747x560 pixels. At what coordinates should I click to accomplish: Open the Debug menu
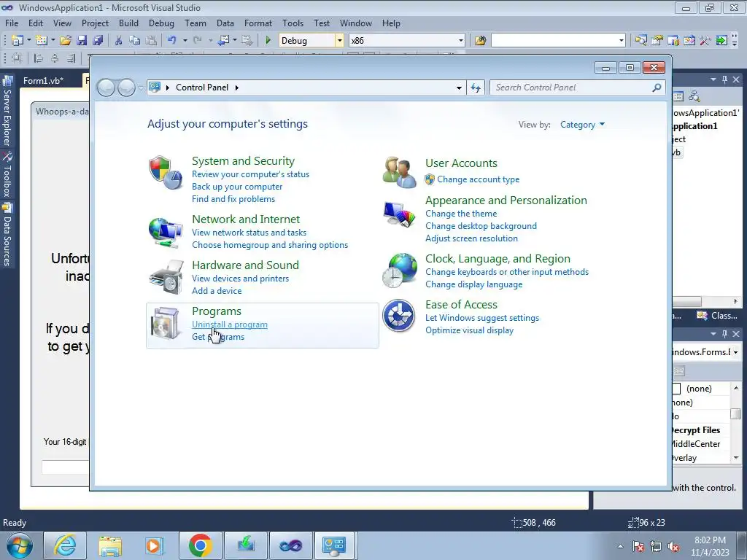click(161, 23)
